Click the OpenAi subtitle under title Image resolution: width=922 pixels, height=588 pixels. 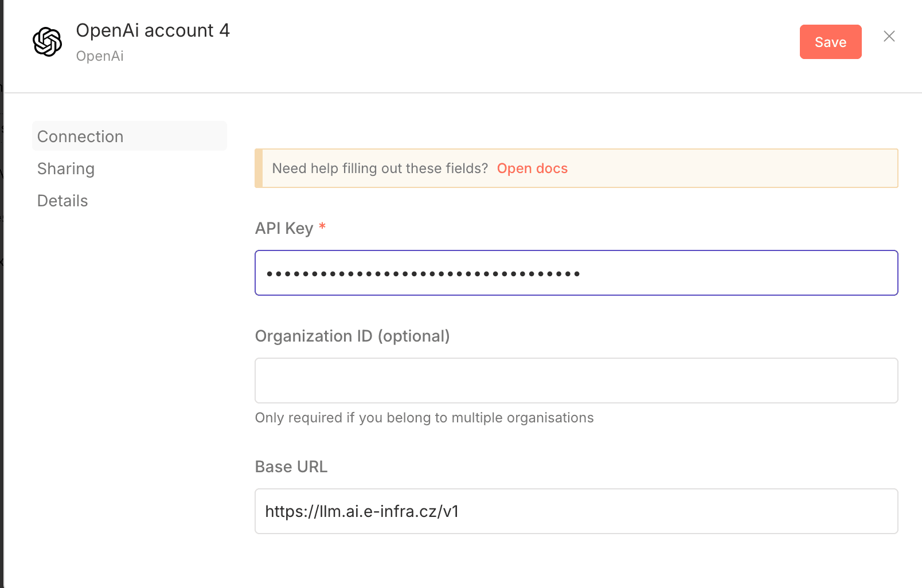[100, 56]
